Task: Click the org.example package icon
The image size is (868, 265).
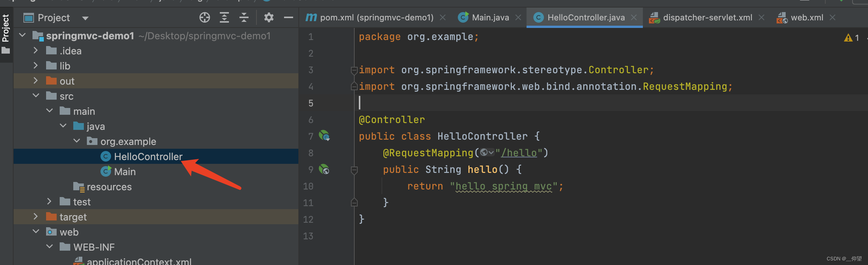Action: 92,141
